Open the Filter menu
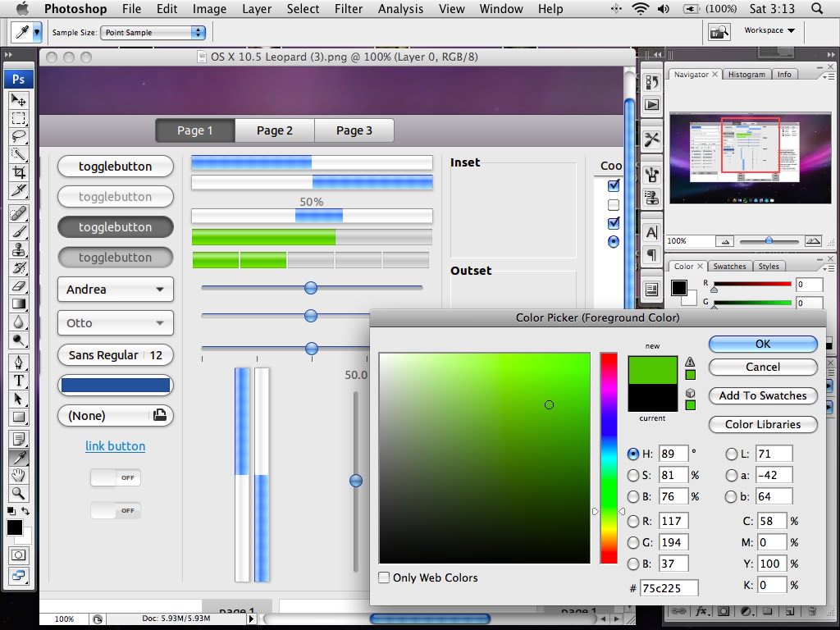Image resolution: width=840 pixels, height=630 pixels. point(349,8)
